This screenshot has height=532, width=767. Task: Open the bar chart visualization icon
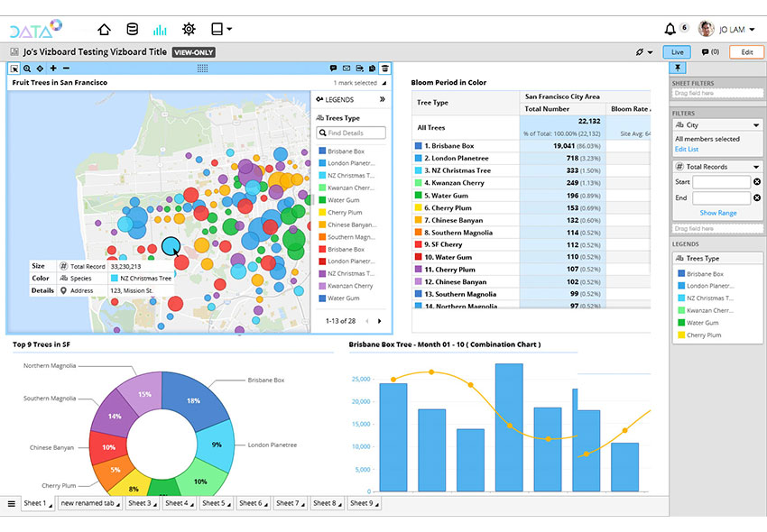tap(161, 29)
